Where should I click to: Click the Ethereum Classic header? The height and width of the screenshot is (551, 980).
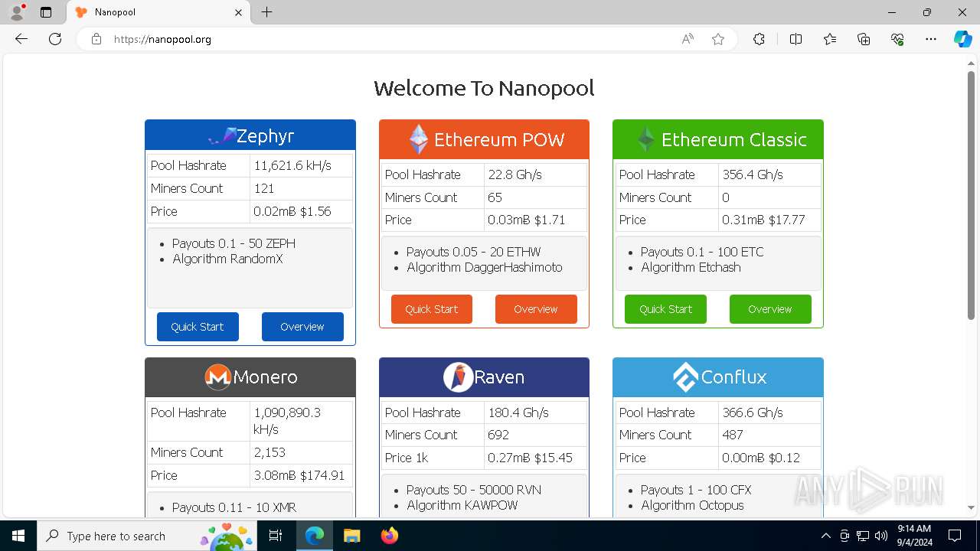coord(718,139)
